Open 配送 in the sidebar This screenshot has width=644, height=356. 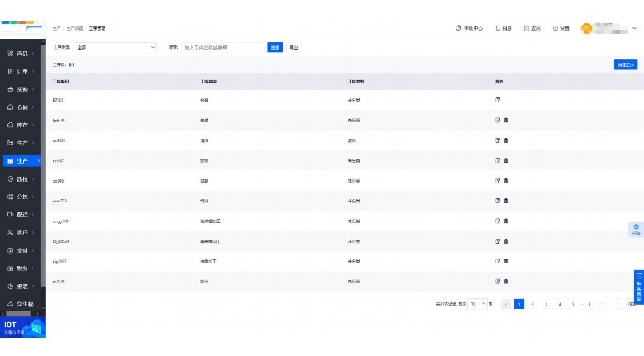point(21,215)
